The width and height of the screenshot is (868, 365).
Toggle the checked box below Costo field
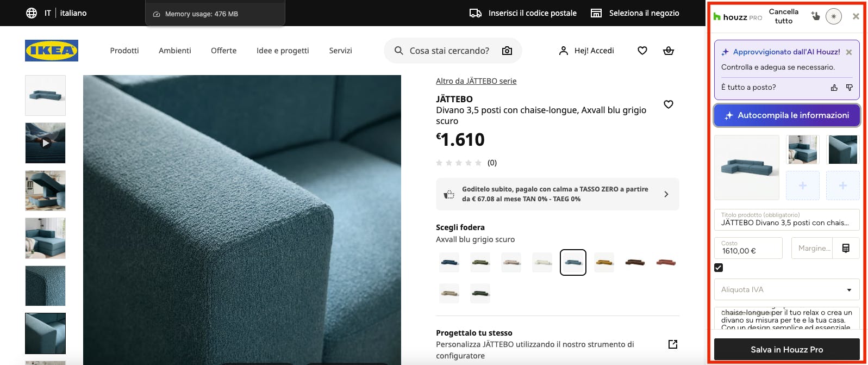click(719, 268)
